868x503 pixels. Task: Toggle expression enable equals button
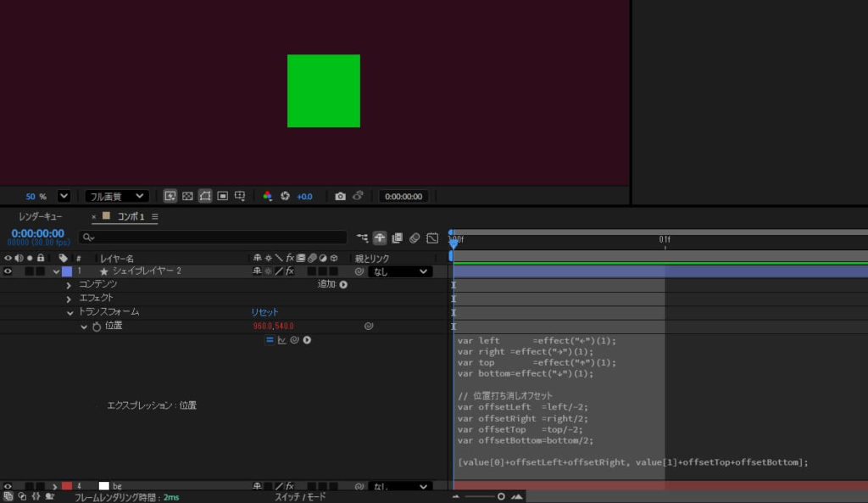[x=270, y=340]
